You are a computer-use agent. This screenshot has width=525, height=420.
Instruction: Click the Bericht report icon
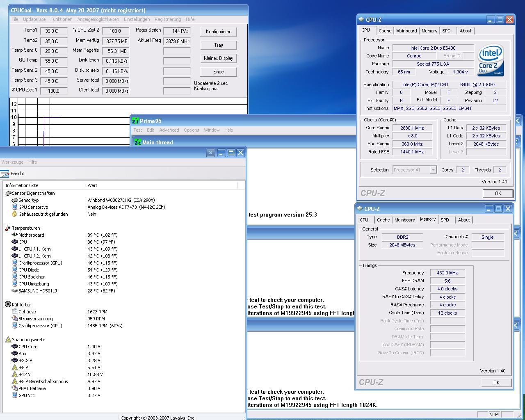click(5, 173)
